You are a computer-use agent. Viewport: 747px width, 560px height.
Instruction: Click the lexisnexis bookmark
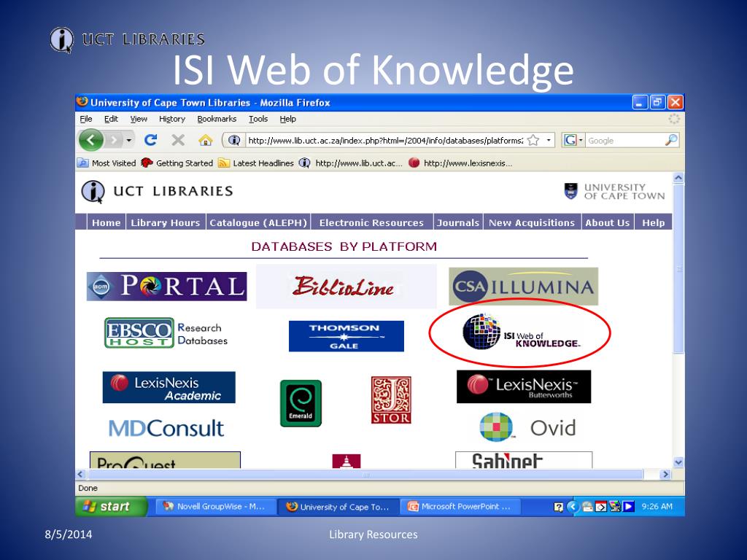pyautogui.click(x=461, y=163)
